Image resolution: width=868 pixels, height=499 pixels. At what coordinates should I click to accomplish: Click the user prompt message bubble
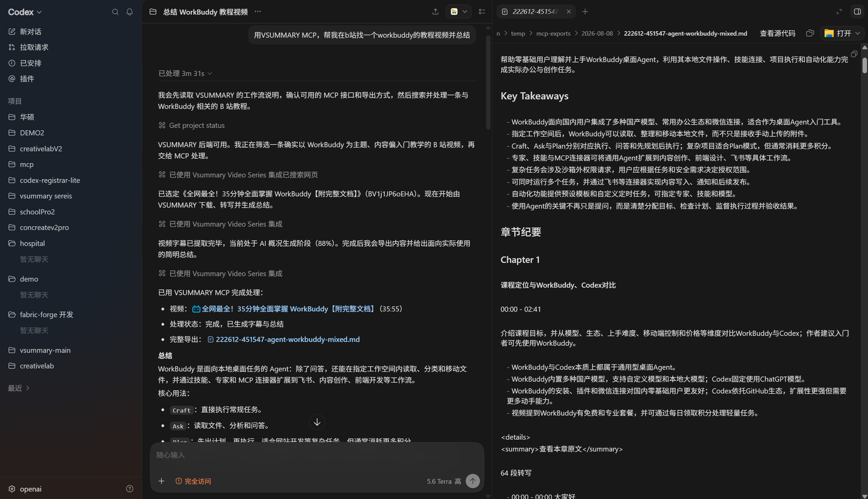click(362, 35)
